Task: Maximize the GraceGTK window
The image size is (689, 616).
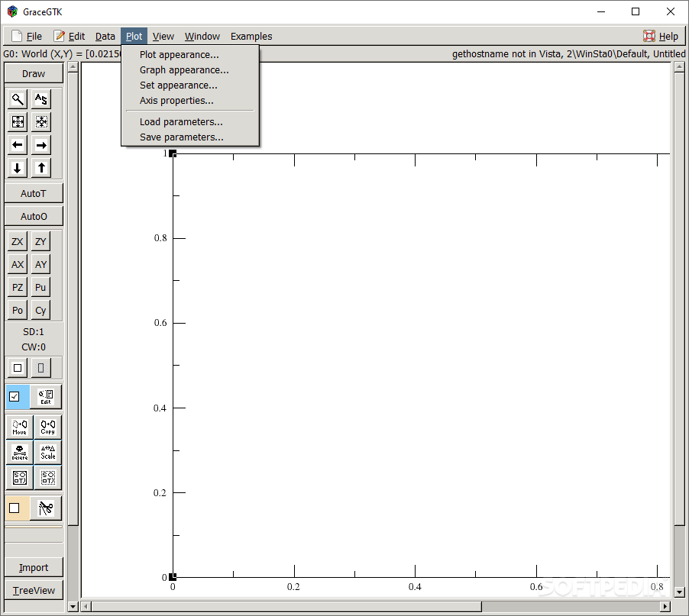Action: click(x=636, y=12)
